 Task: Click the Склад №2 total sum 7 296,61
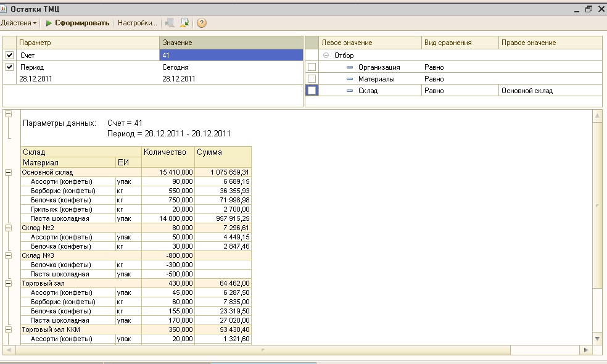223,228
